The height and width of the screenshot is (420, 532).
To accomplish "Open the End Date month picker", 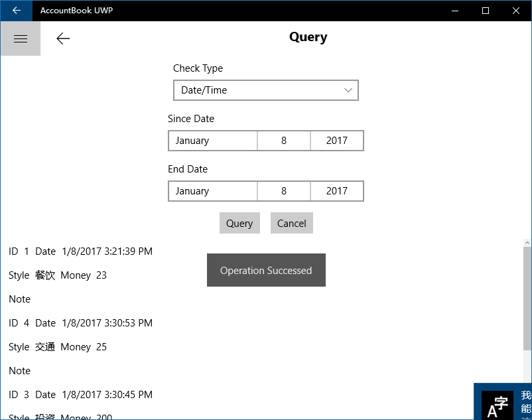I will pyautogui.click(x=212, y=191).
